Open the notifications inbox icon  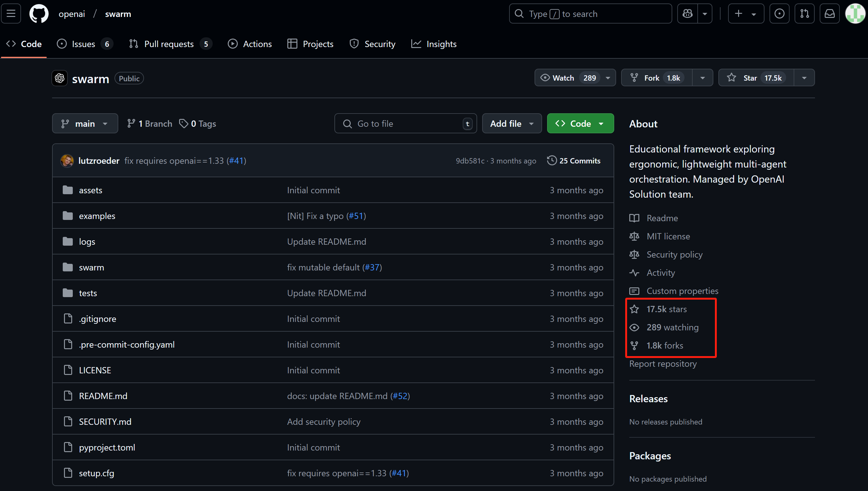tap(829, 13)
